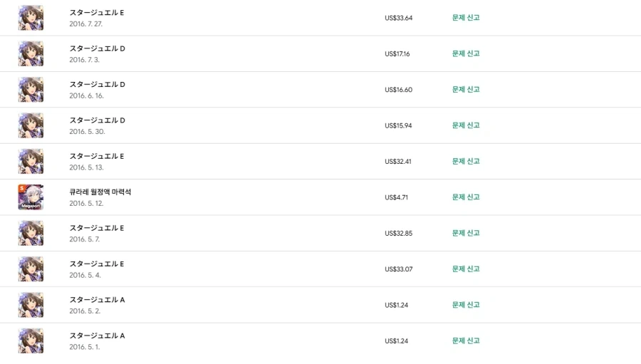Click the app icon beside the 2016. 7. 3. order
The width and height of the screenshot is (641, 364).
(31, 53)
